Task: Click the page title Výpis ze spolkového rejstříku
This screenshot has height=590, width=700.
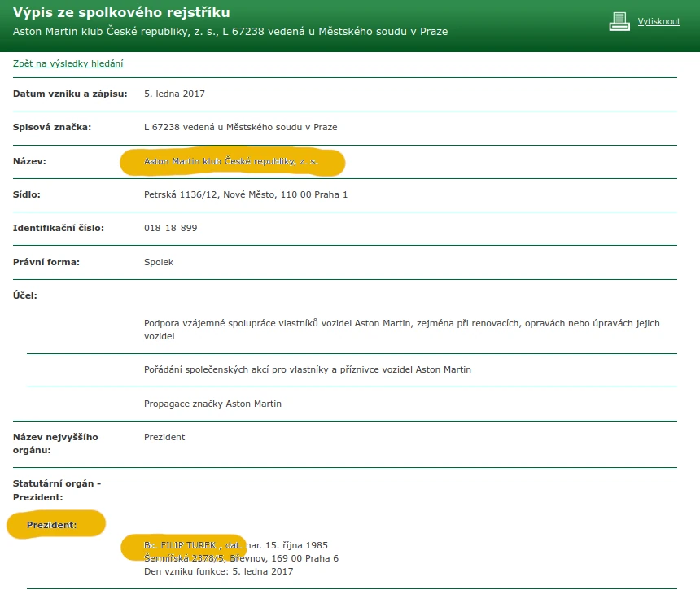Action: point(121,12)
